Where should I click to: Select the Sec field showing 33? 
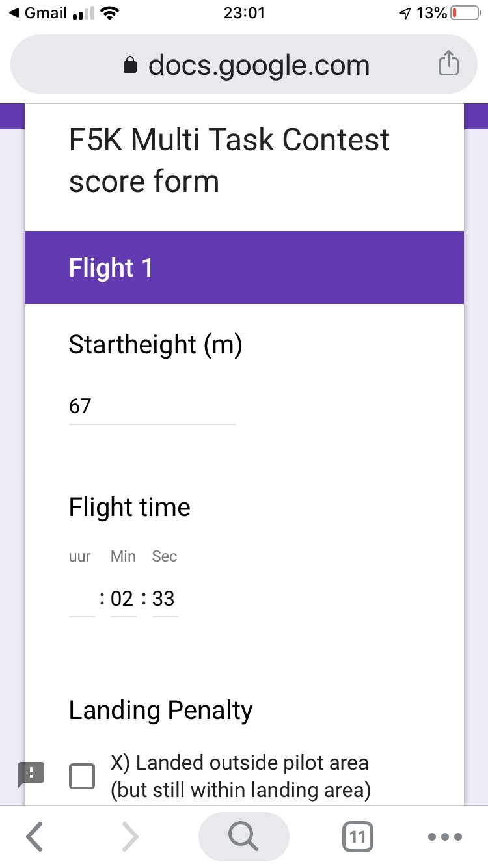point(164,599)
